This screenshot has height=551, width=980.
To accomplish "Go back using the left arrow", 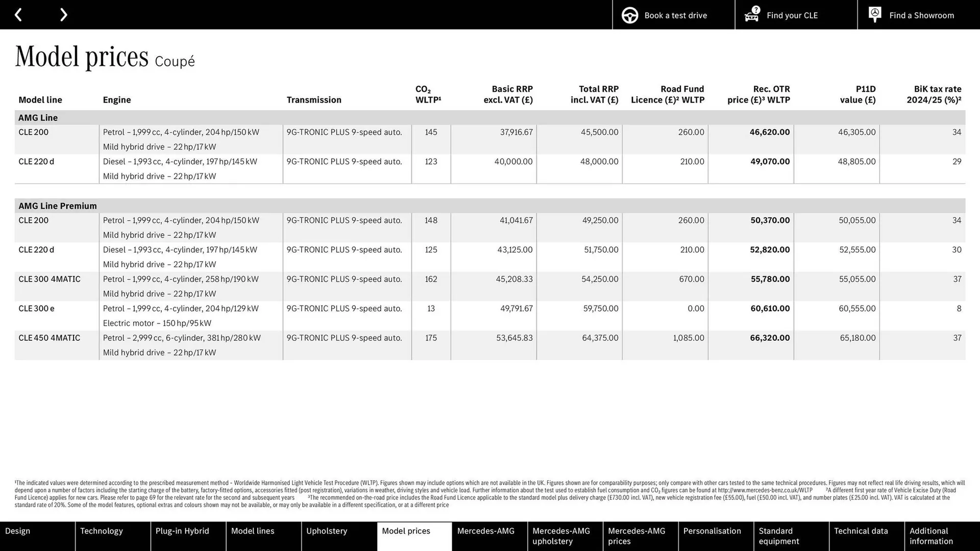I will click(18, 14).
